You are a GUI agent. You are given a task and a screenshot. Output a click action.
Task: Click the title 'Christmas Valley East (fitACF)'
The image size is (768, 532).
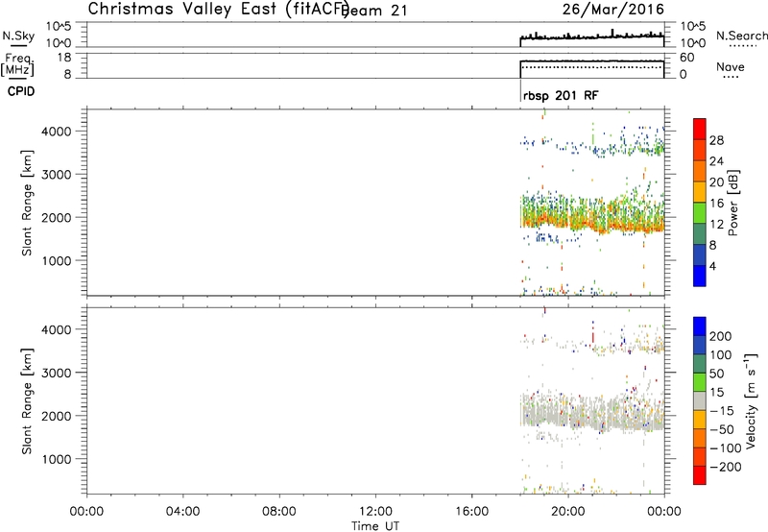point(219,9)
